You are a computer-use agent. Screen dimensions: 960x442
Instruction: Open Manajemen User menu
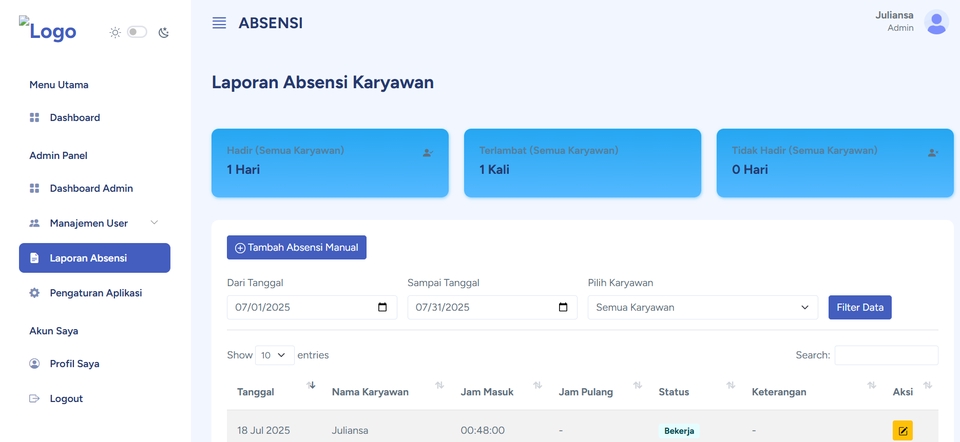point(94,223)
